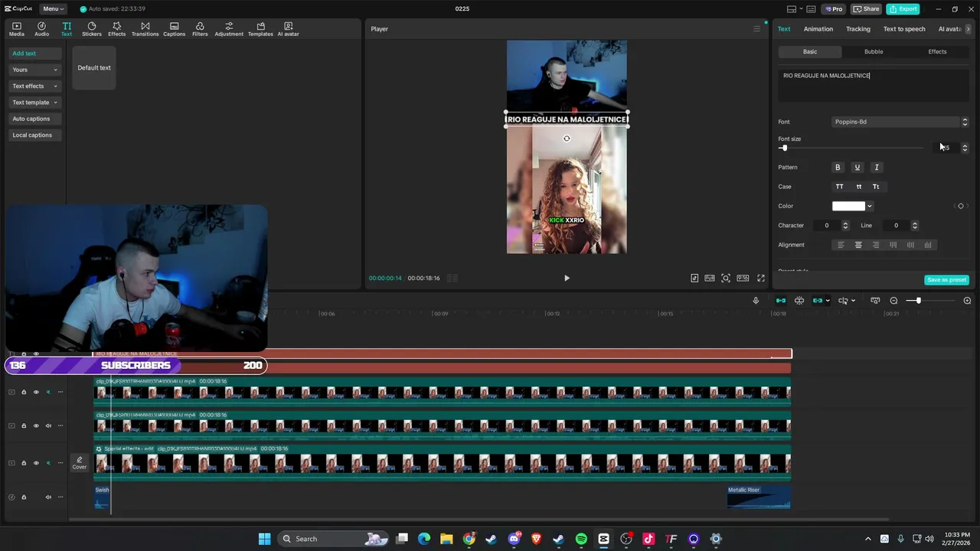
Task: Click the record voiceover microphone icon
Action: click(756, 301)
